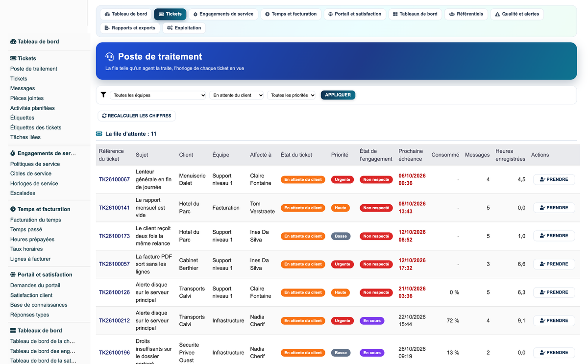588x364 pixels.
Task: Click the headset icon in Poste de traitement banner
Action: 110,57
